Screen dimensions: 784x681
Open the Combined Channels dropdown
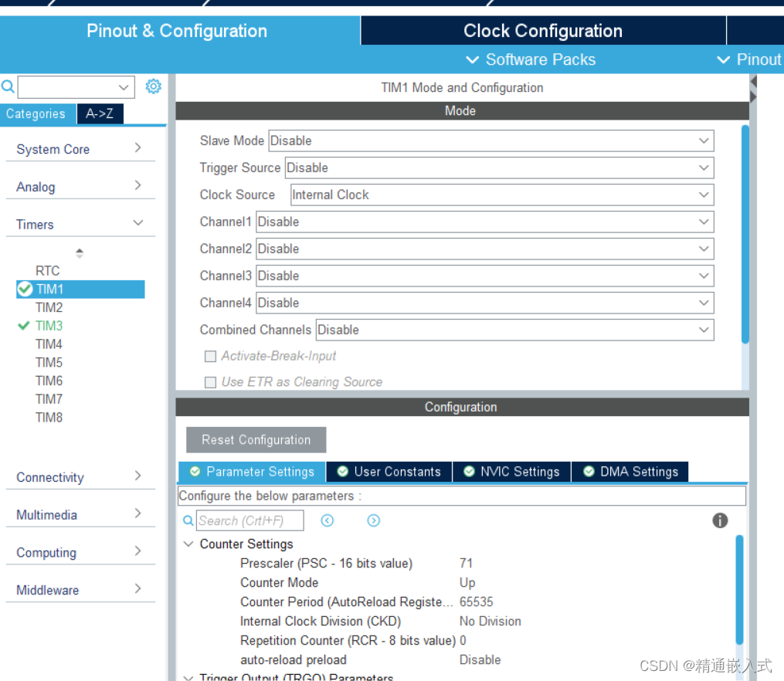[x=514, y=330]
